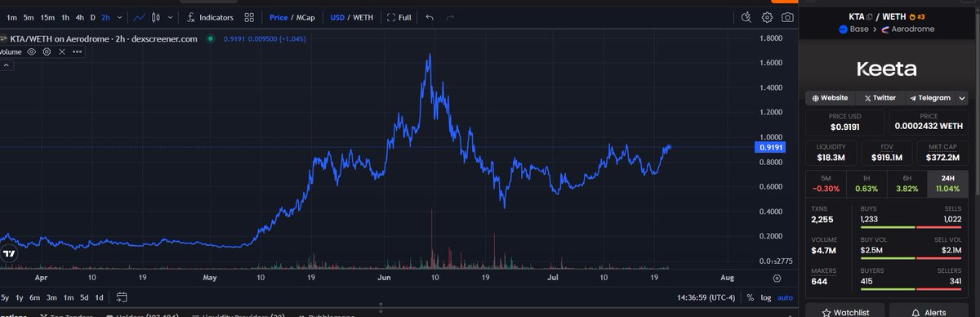The height and width of the screenshot is (317, 980).
Task: Select the active 2h timeframe
Action: click(106, 16)
